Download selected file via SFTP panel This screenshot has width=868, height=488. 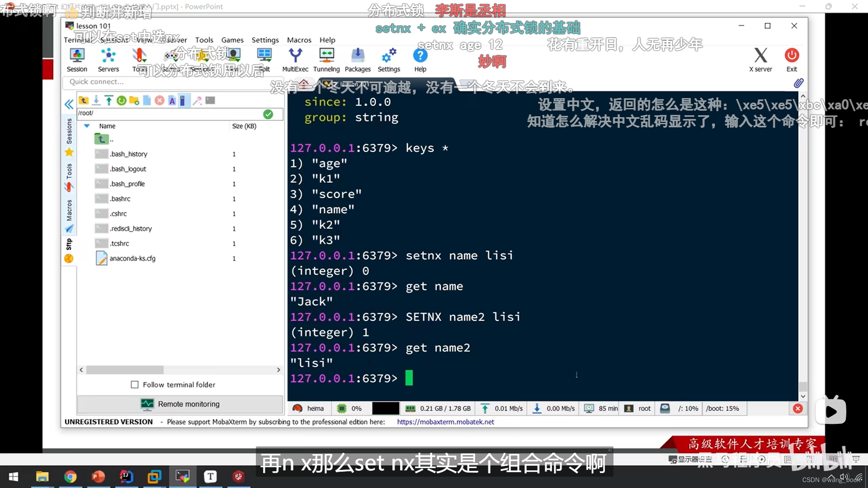tap(96, 100)
